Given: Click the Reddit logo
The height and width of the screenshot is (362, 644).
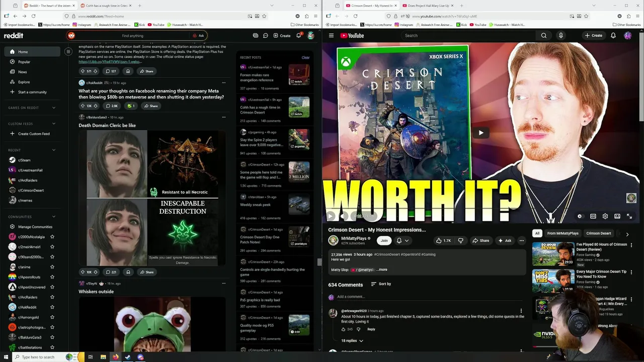Looking at the screenshot, I should (14, 36).
